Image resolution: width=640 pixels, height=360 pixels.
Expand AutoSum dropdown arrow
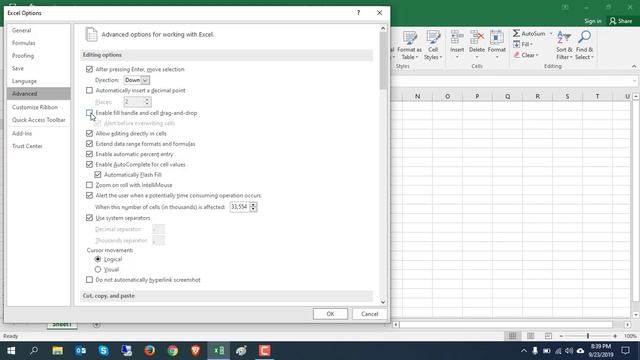551,33
